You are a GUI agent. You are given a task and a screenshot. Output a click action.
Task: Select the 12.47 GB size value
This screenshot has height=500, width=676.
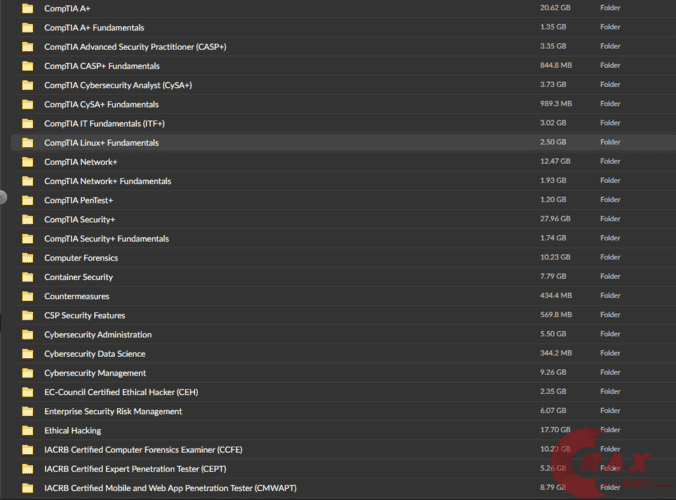(555, 161)
